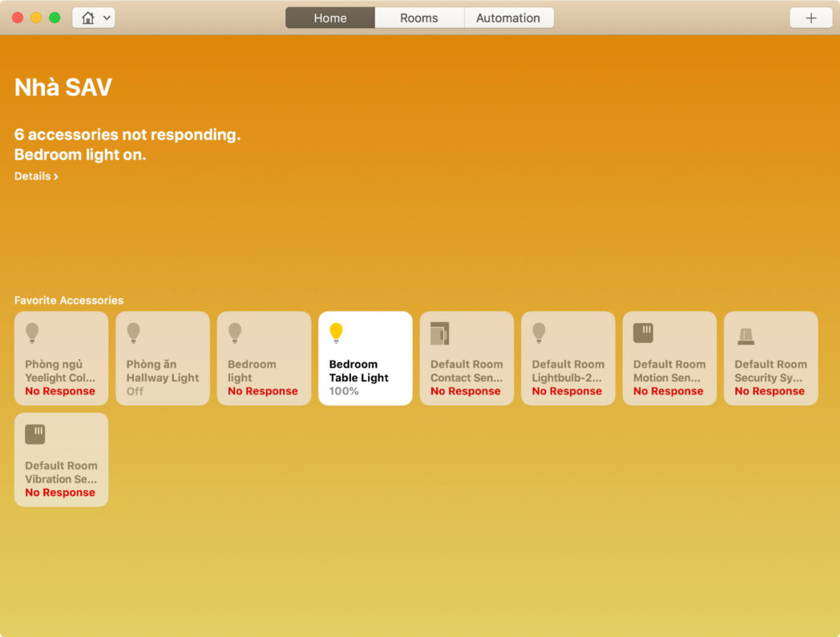Click Off status on Hallway Light tile

(135, 391)
